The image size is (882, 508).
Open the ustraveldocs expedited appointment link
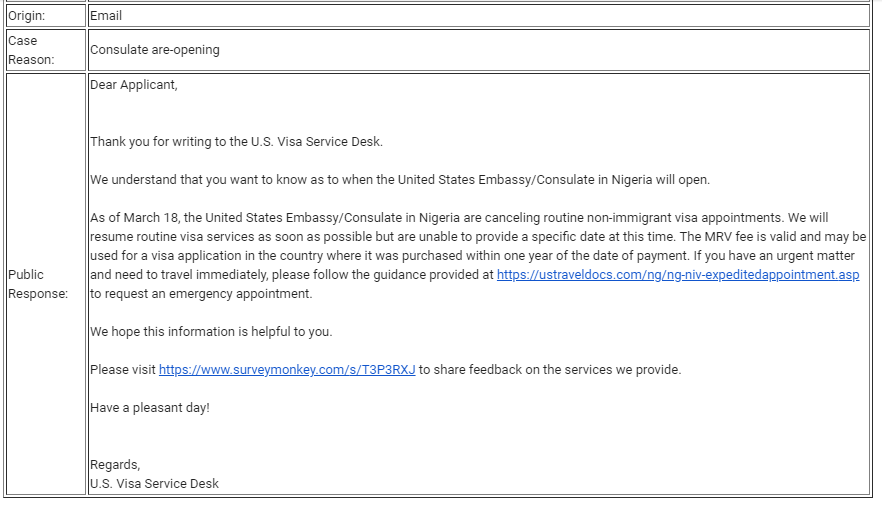(678, 275)
